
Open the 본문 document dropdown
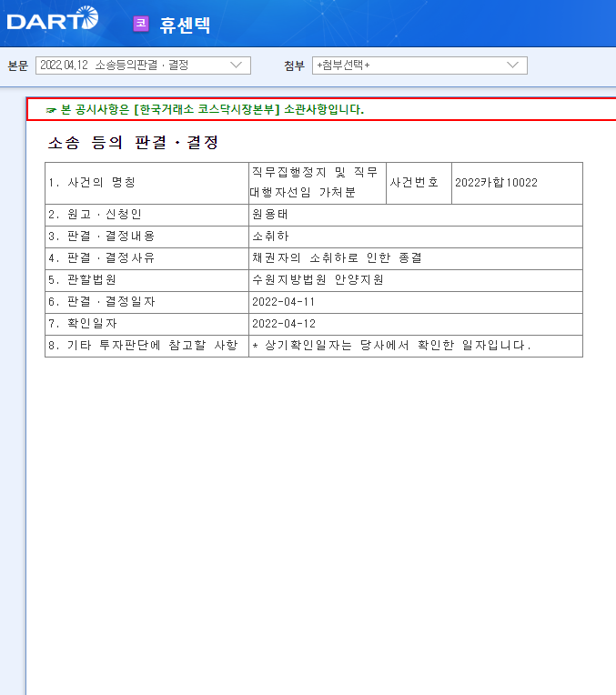(x=143, y=65)
